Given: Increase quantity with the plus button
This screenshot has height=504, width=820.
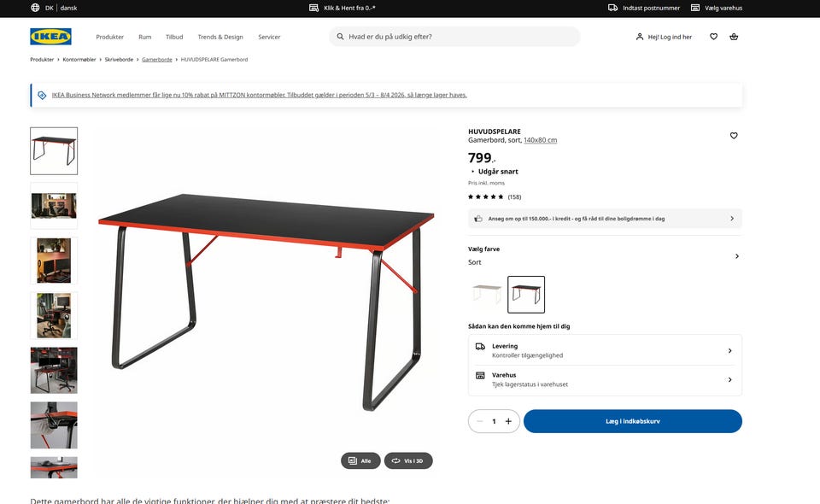Looking at the screenshot, I should (x=508, y=421).
